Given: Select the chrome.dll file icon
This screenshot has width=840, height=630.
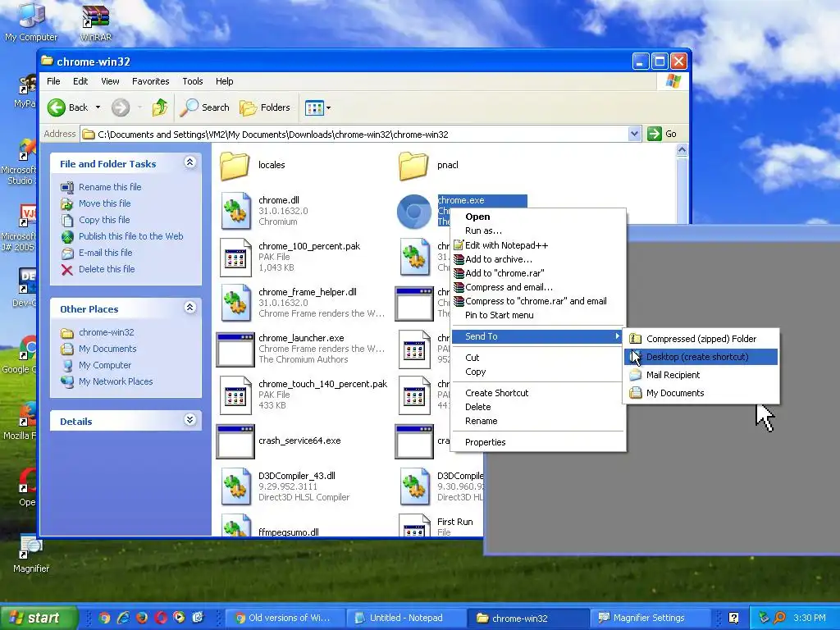Looking at the screenshot, I should point(235,211).
